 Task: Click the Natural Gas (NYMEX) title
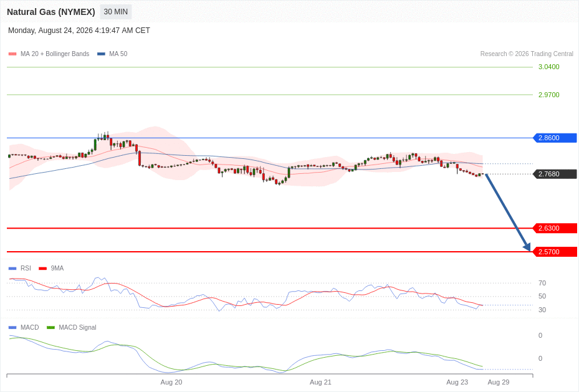tap(51, 12)
